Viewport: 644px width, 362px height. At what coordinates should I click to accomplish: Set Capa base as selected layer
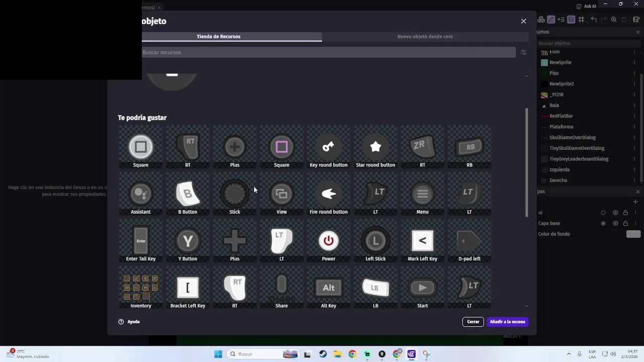(x=603, y=223)
